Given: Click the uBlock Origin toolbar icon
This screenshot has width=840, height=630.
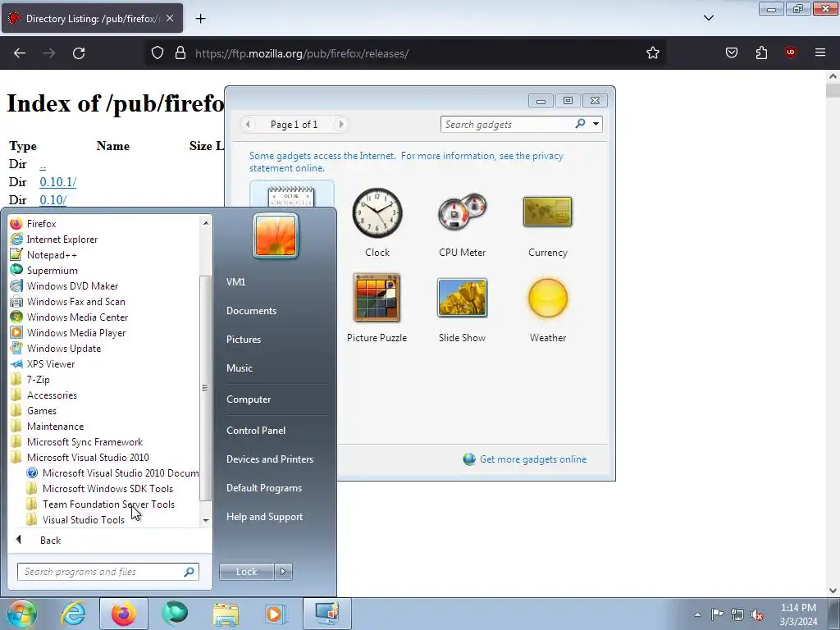Looking at the screenshot, I should [x=790, y=53].
